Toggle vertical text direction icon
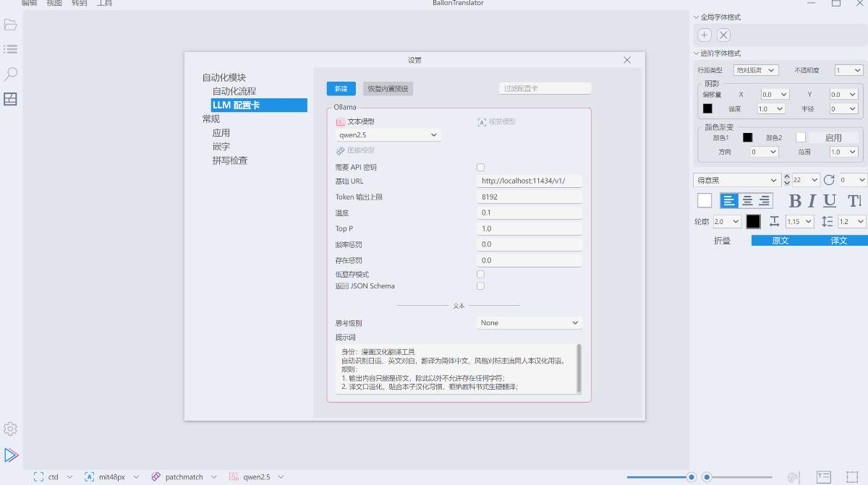Image resolution: width=868 pixels, height=485 pixels. [x=854, y=201]
